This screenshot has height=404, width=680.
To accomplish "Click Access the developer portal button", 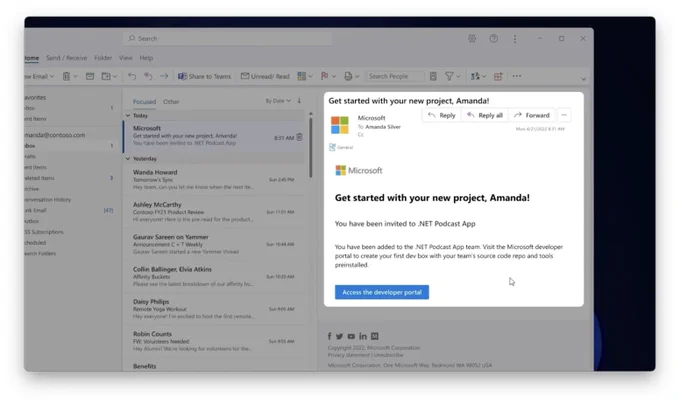I will pos(382,292).
